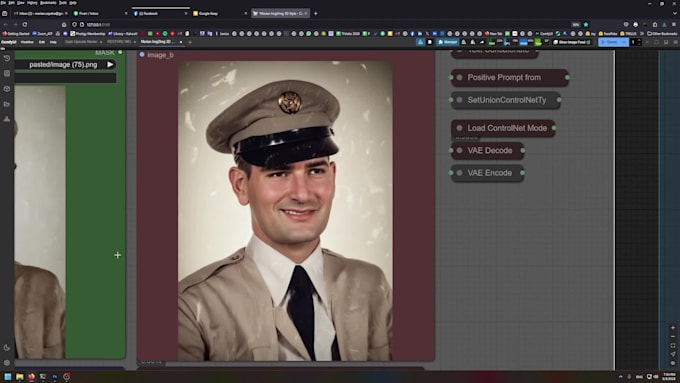Viewport: 680px width, 383px height.
Task: Open the browser History menu
Action: (x=32, y=3)
